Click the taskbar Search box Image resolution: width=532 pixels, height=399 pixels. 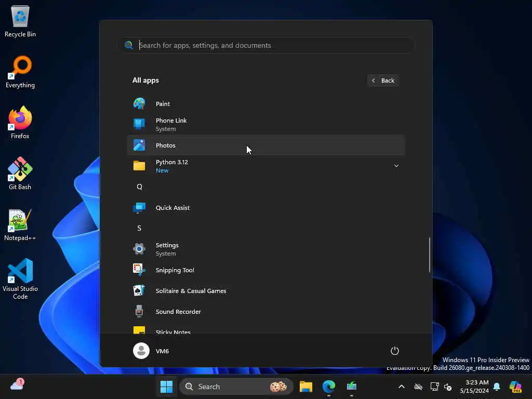(x=236, y=387)
